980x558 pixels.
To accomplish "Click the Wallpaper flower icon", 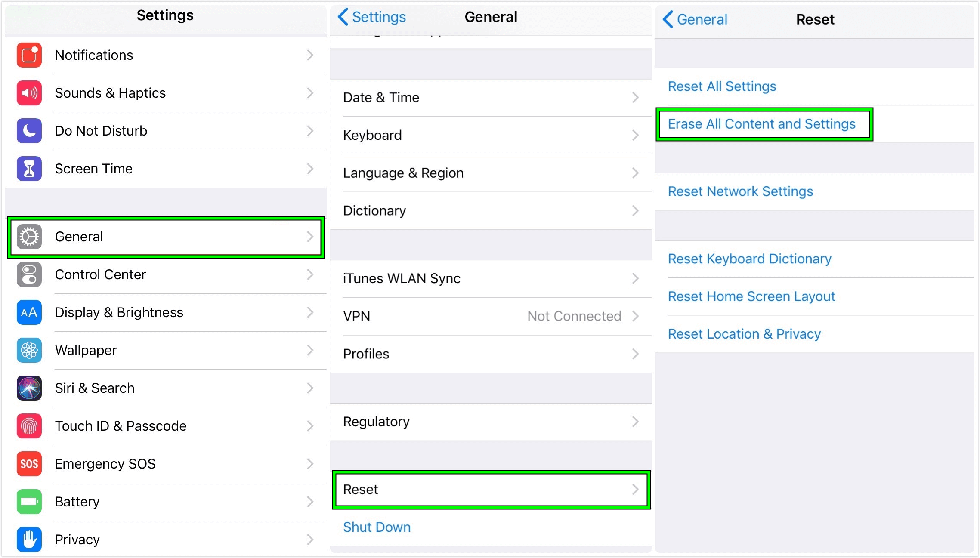I will click(x=28, y=350).
